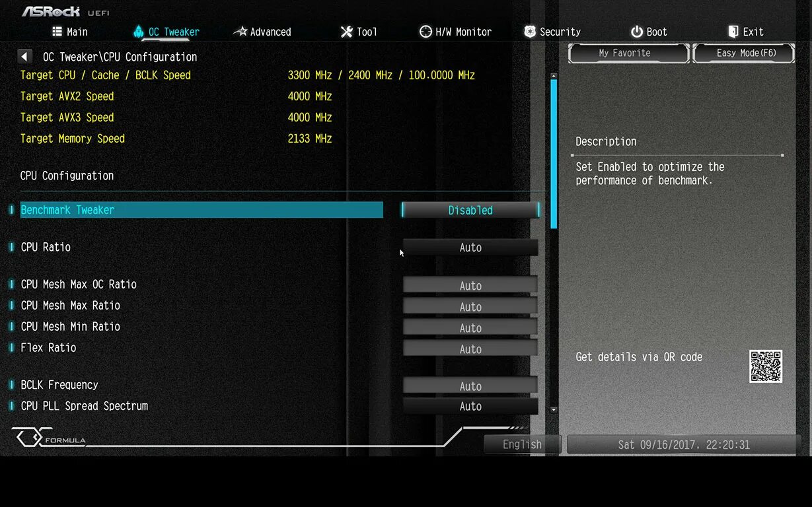Open BCLK Frequency Auto value

pos(470,386)
